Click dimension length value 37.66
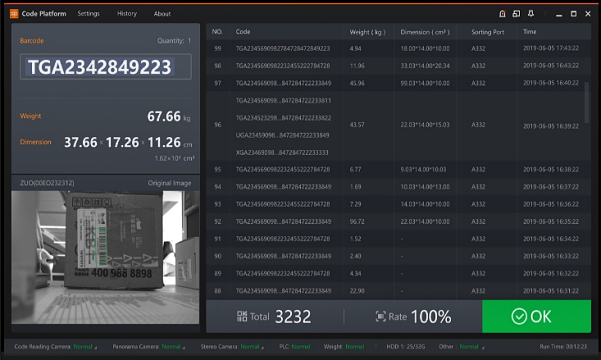Image resolution: width=601 pixels, height=360 pixels. [80, 142]
